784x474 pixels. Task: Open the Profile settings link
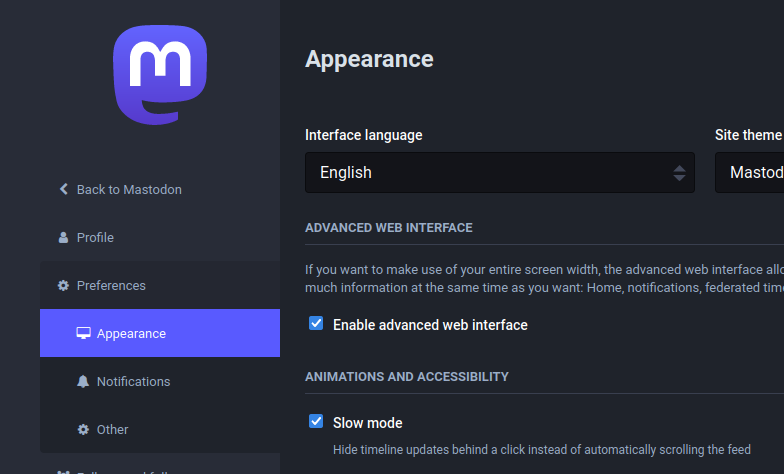[x=95, y=237]
